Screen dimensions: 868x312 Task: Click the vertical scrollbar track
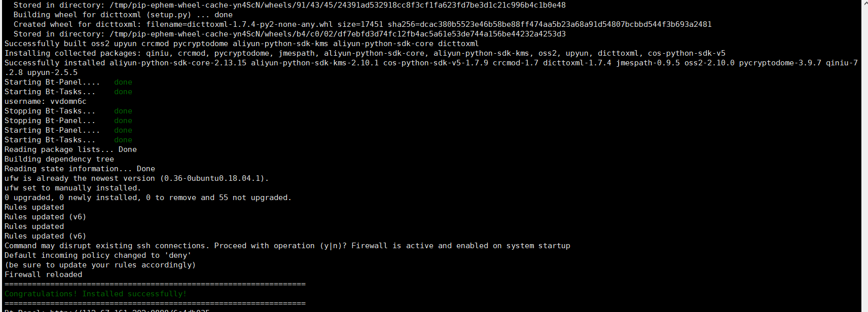point(864,152)
